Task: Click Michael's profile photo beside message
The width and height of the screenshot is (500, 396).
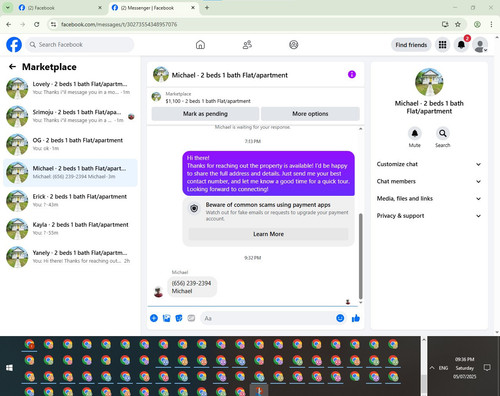Action: tap(158, 292)
